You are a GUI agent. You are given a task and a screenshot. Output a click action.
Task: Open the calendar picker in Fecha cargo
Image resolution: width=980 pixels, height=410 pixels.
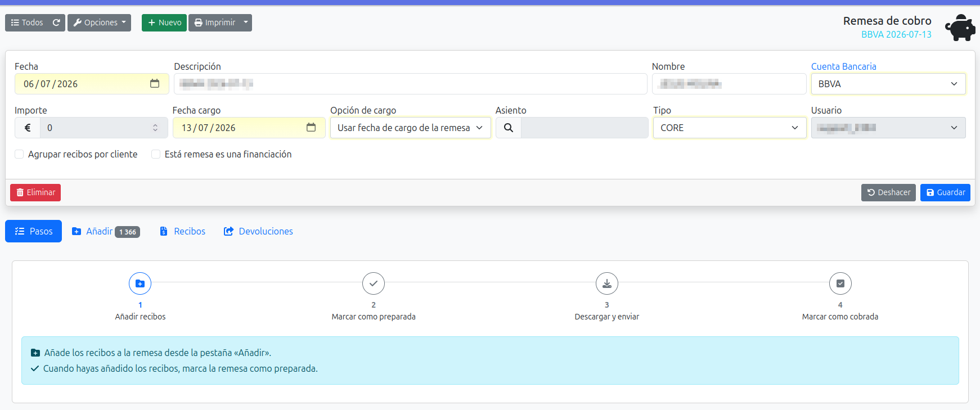[x=311, y=128]
